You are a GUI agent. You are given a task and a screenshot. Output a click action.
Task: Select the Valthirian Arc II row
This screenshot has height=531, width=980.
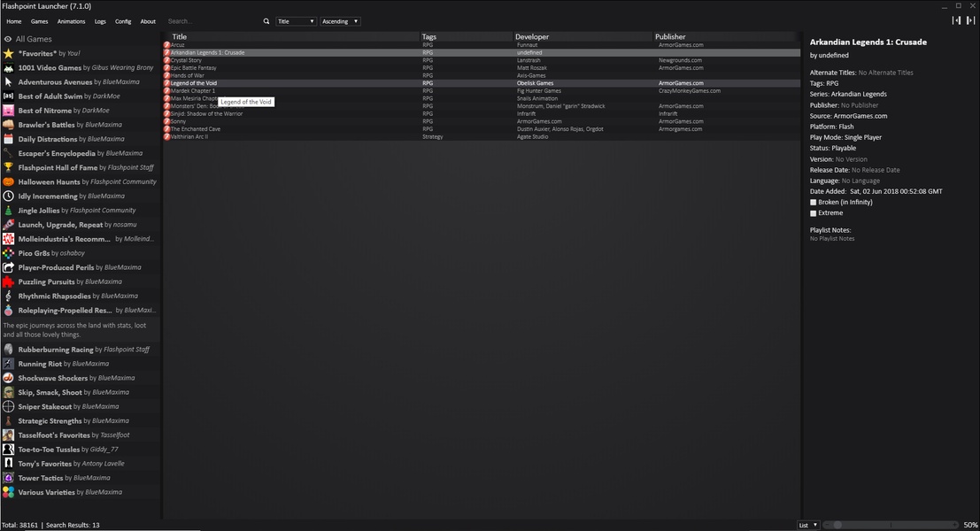(x=482, y=137)
